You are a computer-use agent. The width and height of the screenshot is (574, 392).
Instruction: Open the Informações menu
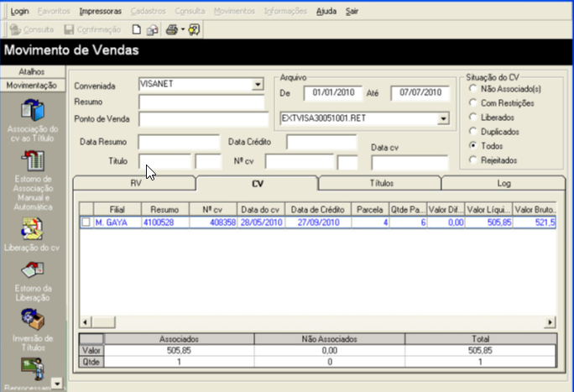[285, 12]
